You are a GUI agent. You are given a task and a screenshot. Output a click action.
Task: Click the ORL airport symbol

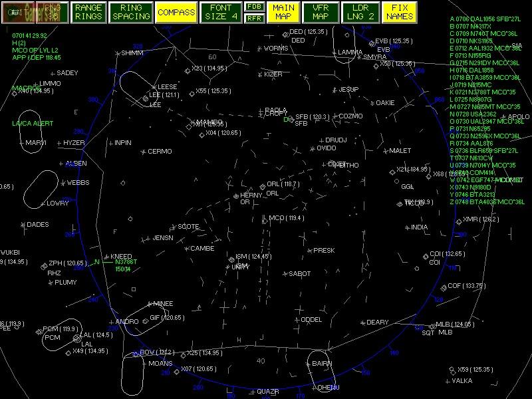pyautogui.click(x=262, y=187)
